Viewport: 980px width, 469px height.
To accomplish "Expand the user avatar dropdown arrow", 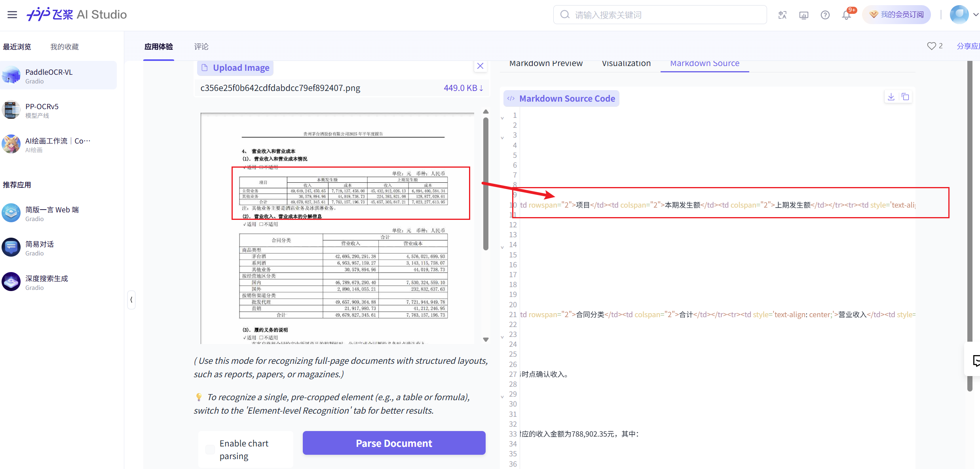I will click(976, 15).
